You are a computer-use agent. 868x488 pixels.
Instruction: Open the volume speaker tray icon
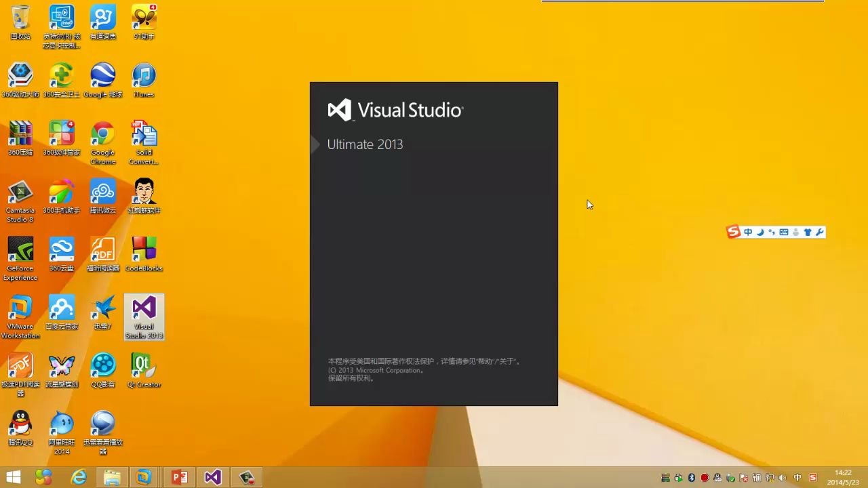[783, 478]
